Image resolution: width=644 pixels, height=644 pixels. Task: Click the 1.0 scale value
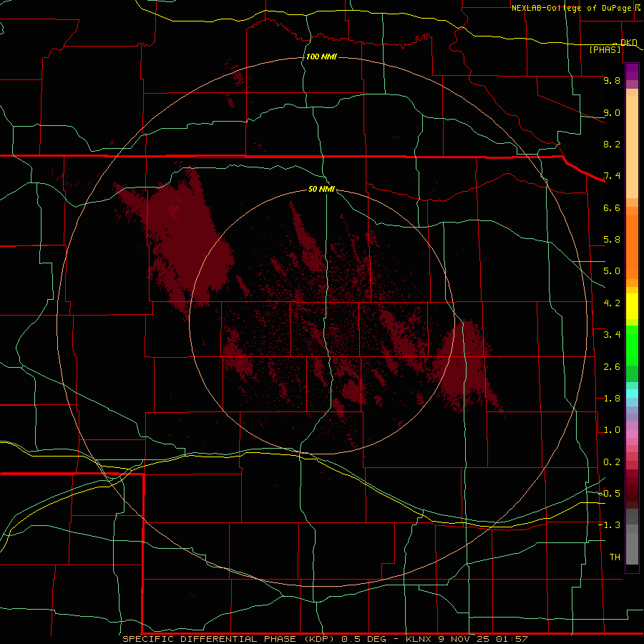coord(612,430)
